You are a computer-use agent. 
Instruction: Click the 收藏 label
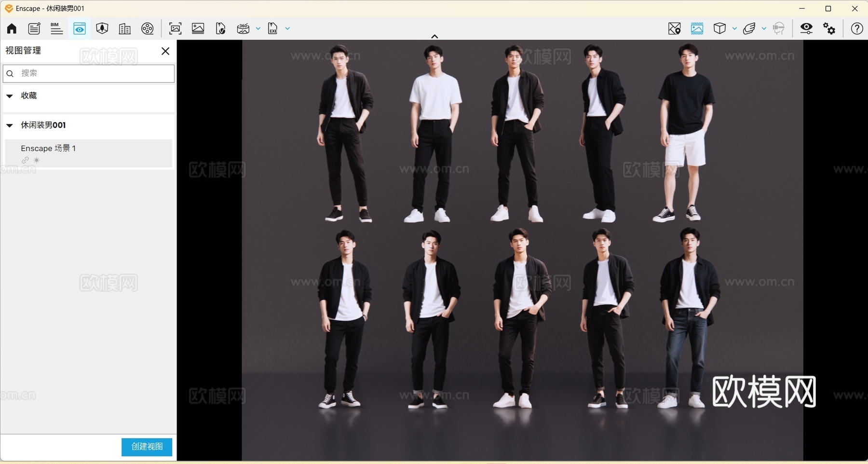(x=29, y=96)
